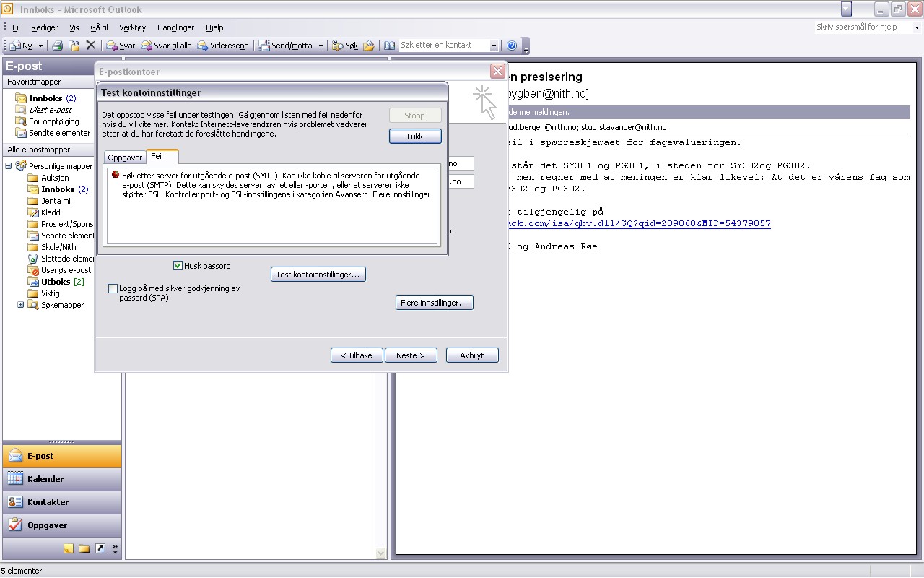Click the Svar reply button
The width and height of the screenshot is (924, 578).
tap(121, 46)
